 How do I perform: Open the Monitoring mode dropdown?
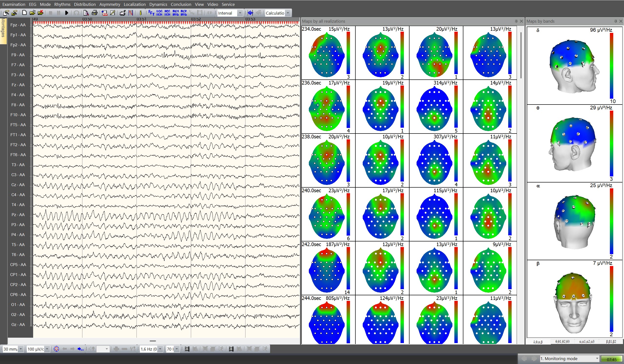pyautogui.click(x=597, y=358)
